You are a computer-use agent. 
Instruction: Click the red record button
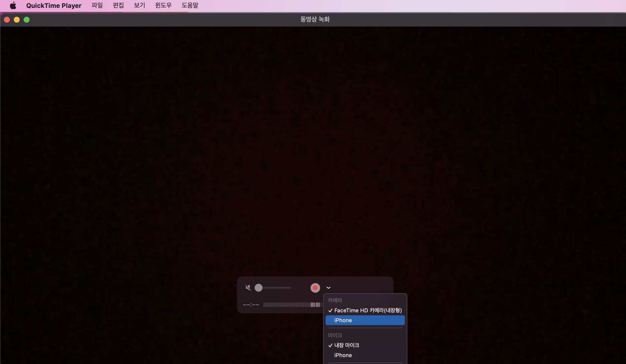[x=315, y=288]
